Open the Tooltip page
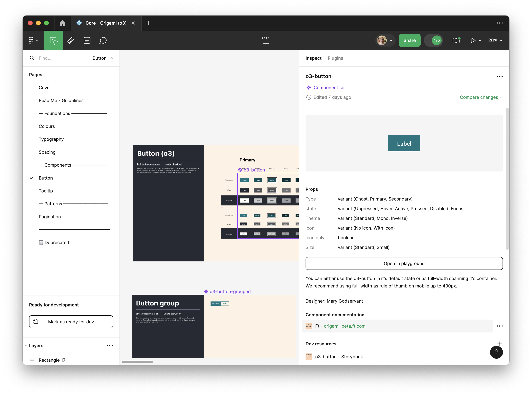Screen dimensions: 532x395 tap(46, 191)
